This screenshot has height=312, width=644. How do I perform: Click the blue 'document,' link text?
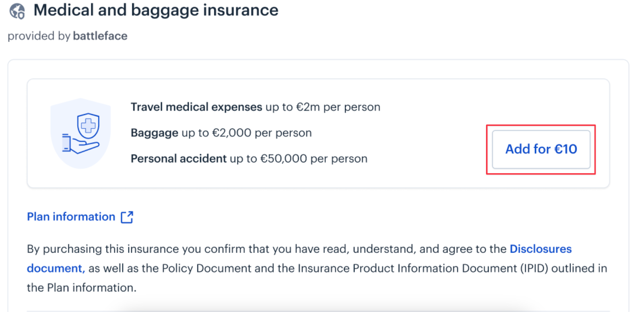pos(56,268)
